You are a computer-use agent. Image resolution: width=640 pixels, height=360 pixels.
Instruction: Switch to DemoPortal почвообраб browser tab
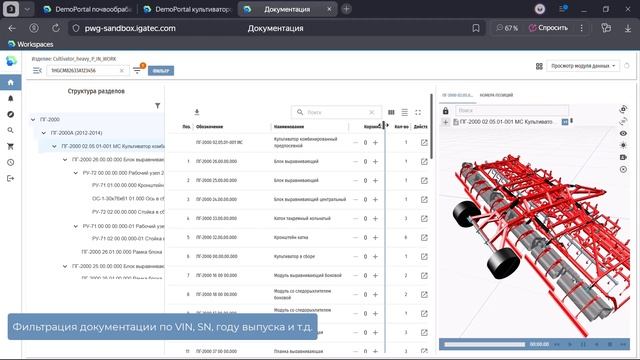click(87, 9)
